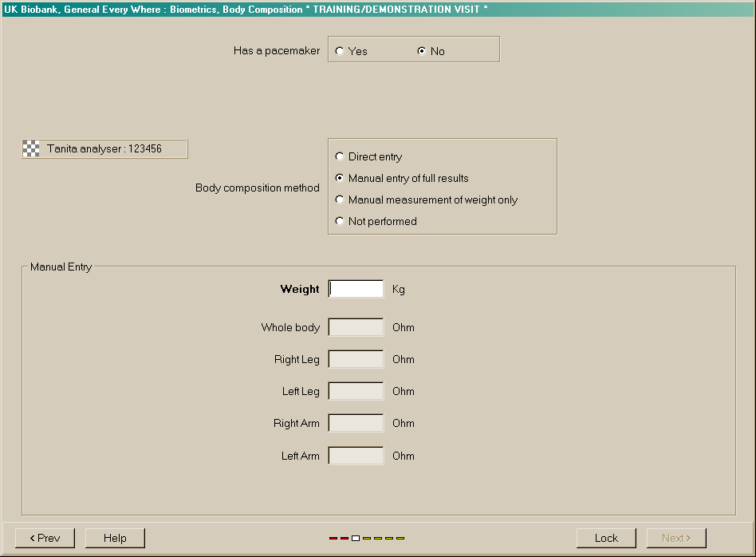
Task: Go back with the Prev button
Action: 45,538
